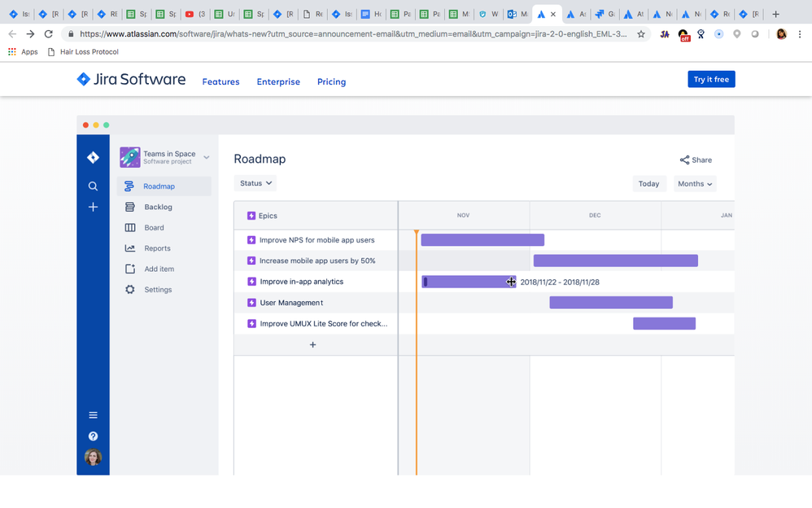Click the DEC month header
This screenshot has width=812, height=508.
pyautogui.click(x=595, y=215)
